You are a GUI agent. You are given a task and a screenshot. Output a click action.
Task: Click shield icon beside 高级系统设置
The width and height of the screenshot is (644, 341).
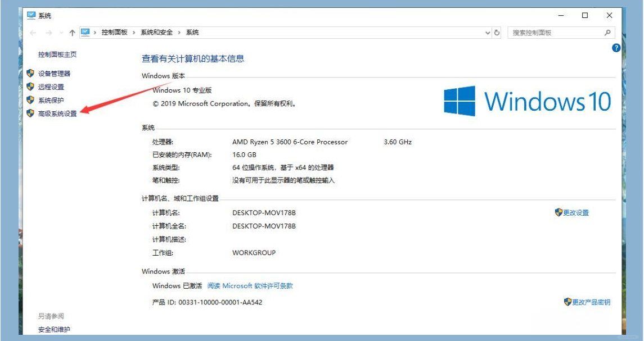click(30, 113)
